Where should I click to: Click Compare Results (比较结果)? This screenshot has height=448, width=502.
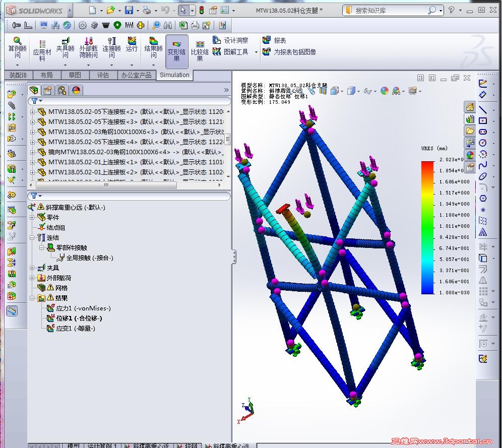tap(200, 51)
